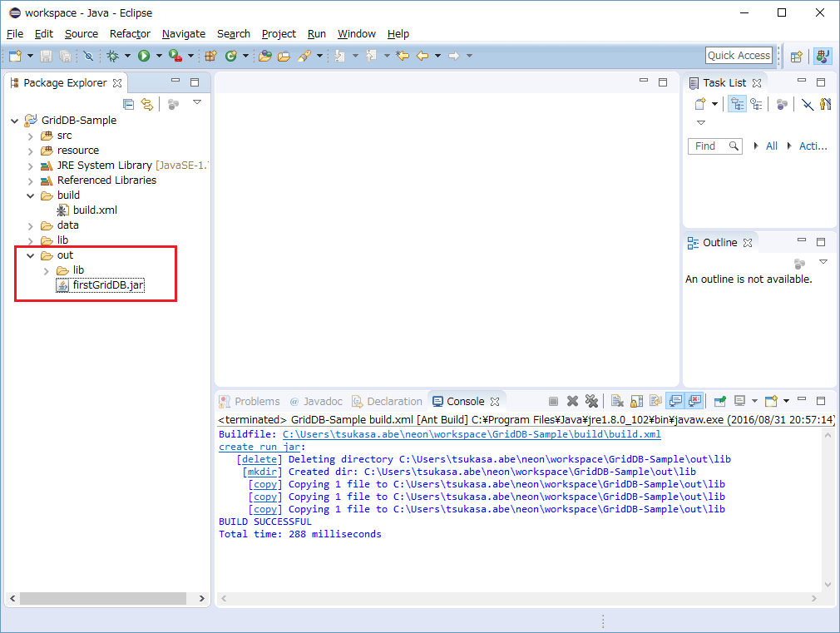The width and height of the screenshot is (840, 633).
Task: Toggle Scroll Lock in Console
Action: tap(636, 401)
